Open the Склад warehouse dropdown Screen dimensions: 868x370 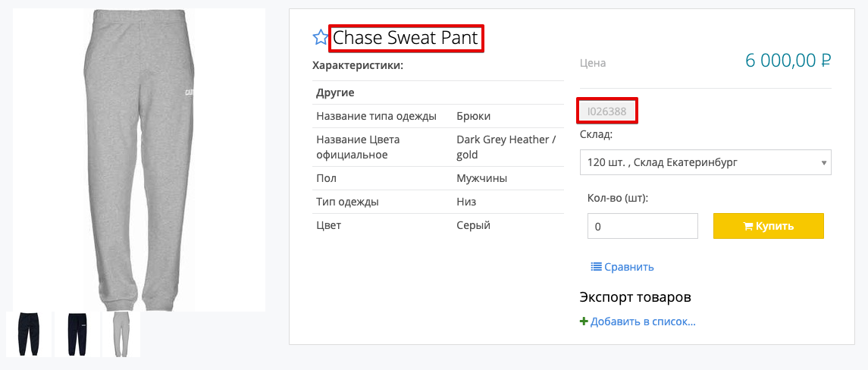(705, 162)
